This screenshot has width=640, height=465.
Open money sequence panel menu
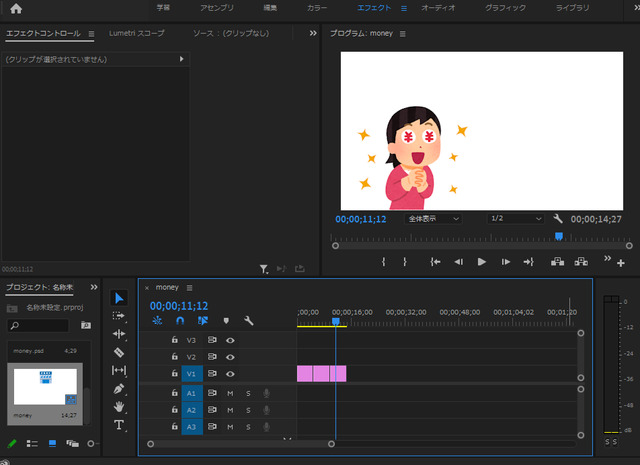[x=189, y=288]
